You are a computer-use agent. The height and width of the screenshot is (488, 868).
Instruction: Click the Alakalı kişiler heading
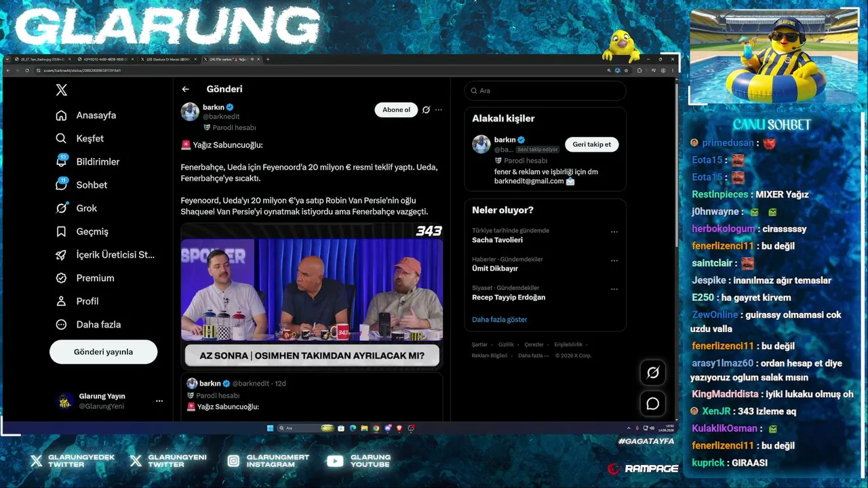503,119
